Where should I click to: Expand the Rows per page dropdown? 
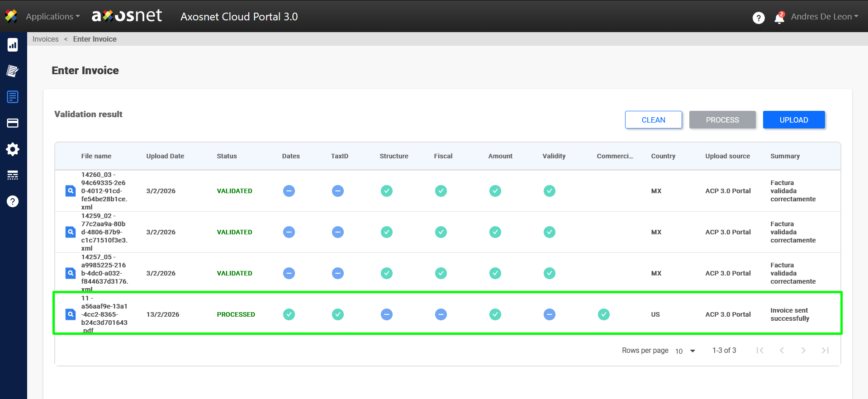pyautogui.click(x=685, y=351)
